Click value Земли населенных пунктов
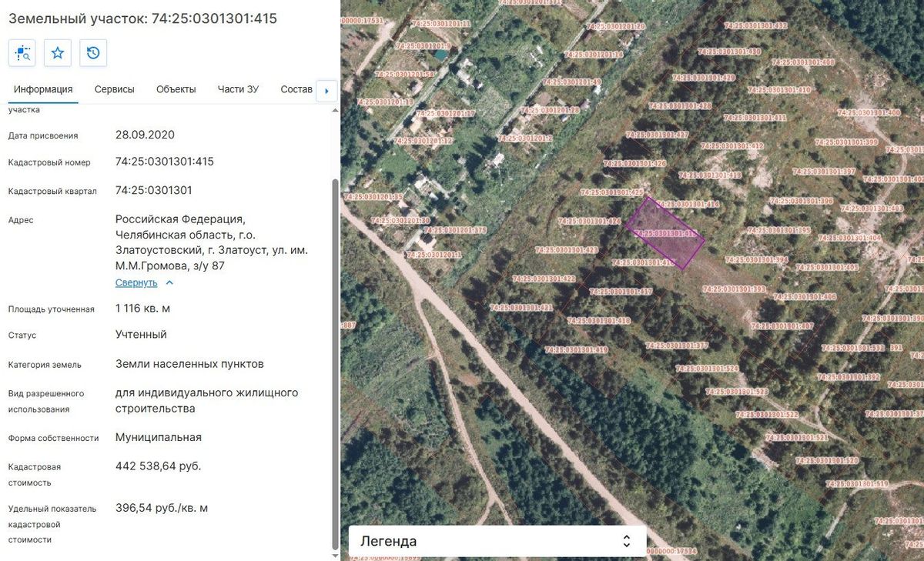Screen dimensions: 924x561 pyautogui.click(x=189, y=363)
